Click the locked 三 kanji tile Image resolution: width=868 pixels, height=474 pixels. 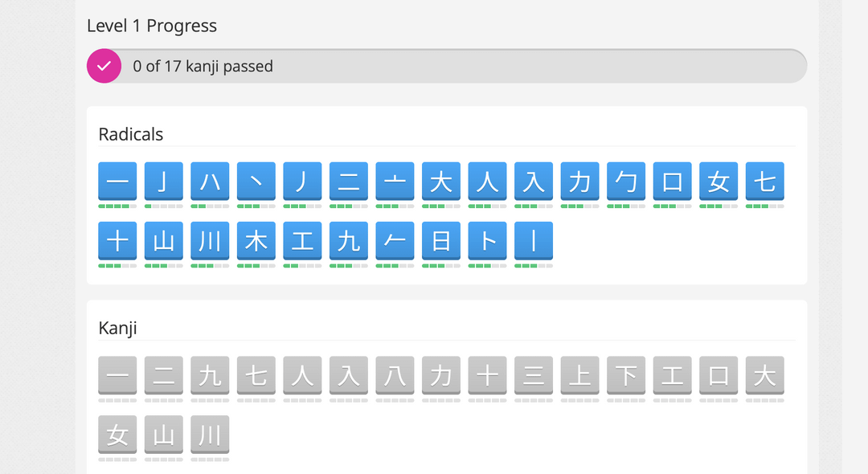[x=533, y=375]
